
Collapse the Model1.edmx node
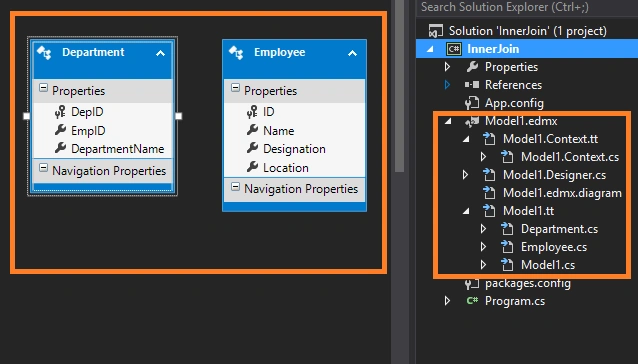pos(448,122)
